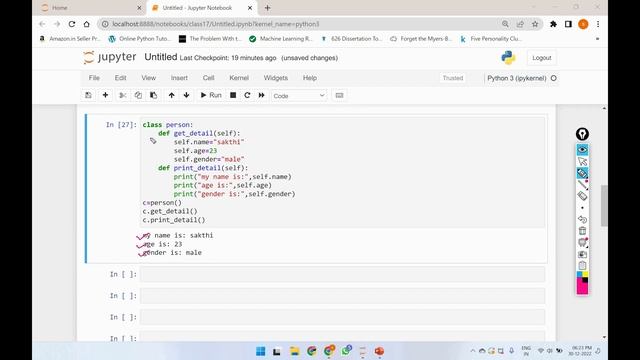The height and width of the screenshot is (360, 640).
Task: Paste cells below icon in toolbar
Action: pyautogui.click(x=153, y=95)
